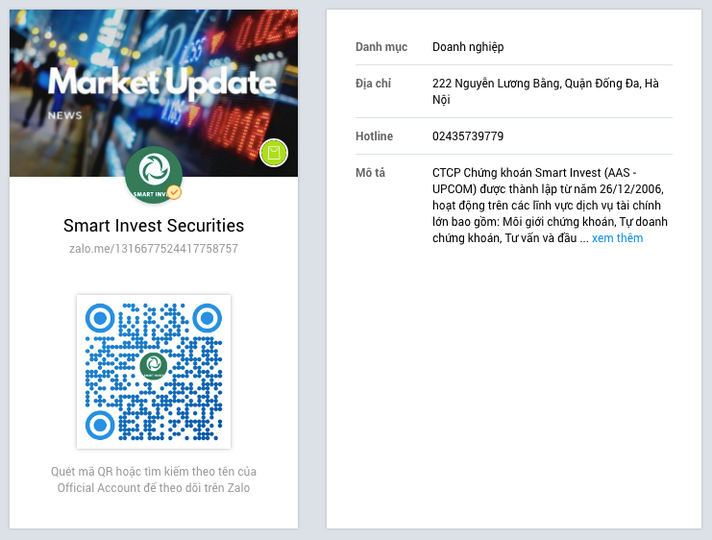Click the Smart Invest profile avatar
The height and width of the screenshot is (540, 712).
(153, 173)
